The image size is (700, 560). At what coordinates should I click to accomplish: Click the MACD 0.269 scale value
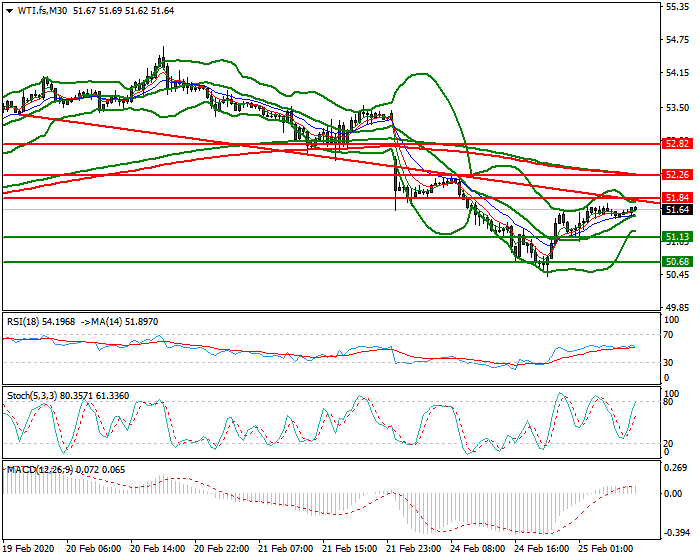[674, 468]
